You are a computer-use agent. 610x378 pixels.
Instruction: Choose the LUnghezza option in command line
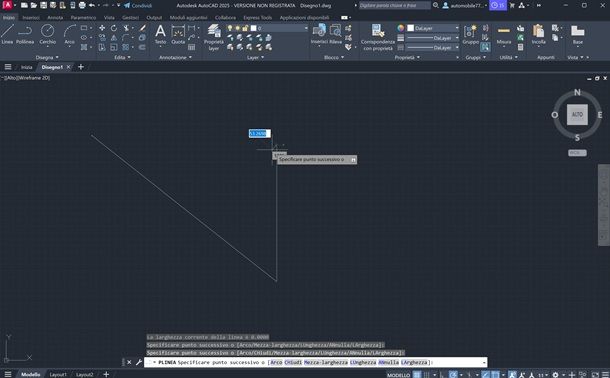[x=363, y=362]
